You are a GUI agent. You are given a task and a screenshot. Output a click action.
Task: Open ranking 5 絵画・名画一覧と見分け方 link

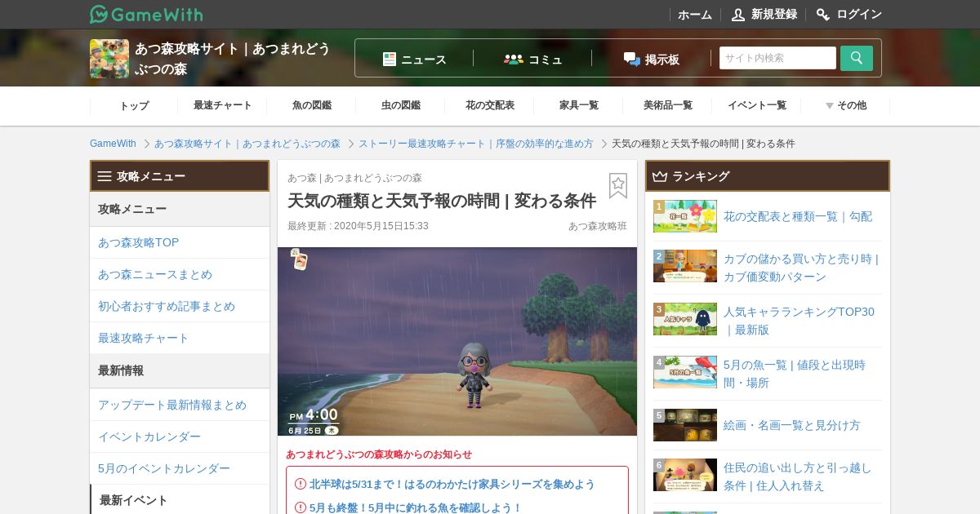(792, 425)
